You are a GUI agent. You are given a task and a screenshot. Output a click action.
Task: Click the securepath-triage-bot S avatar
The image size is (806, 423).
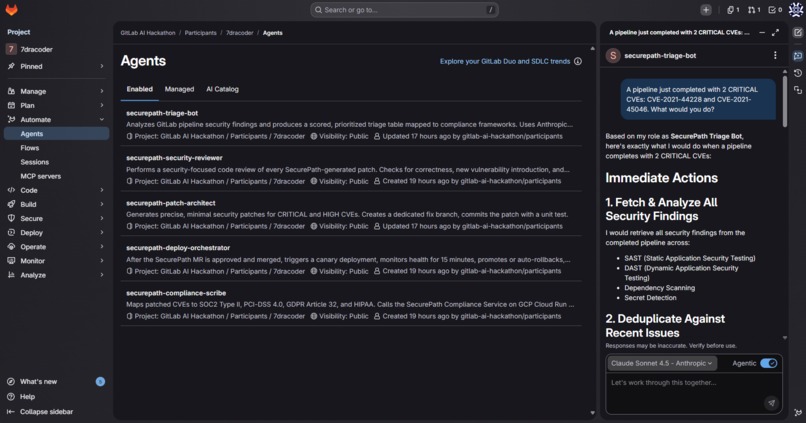[x=613, y=56]
